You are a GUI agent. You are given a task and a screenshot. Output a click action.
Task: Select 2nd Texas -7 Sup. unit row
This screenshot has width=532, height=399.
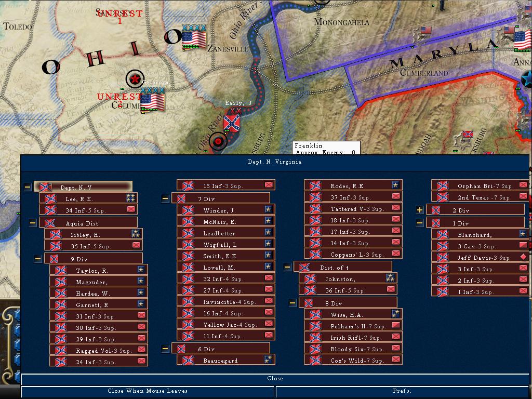480,197
